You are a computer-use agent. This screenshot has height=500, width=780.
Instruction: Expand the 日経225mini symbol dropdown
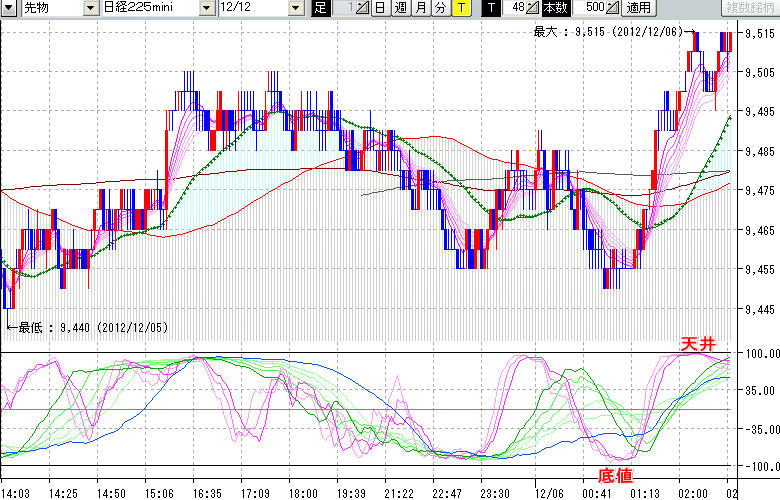click(206, 8)
